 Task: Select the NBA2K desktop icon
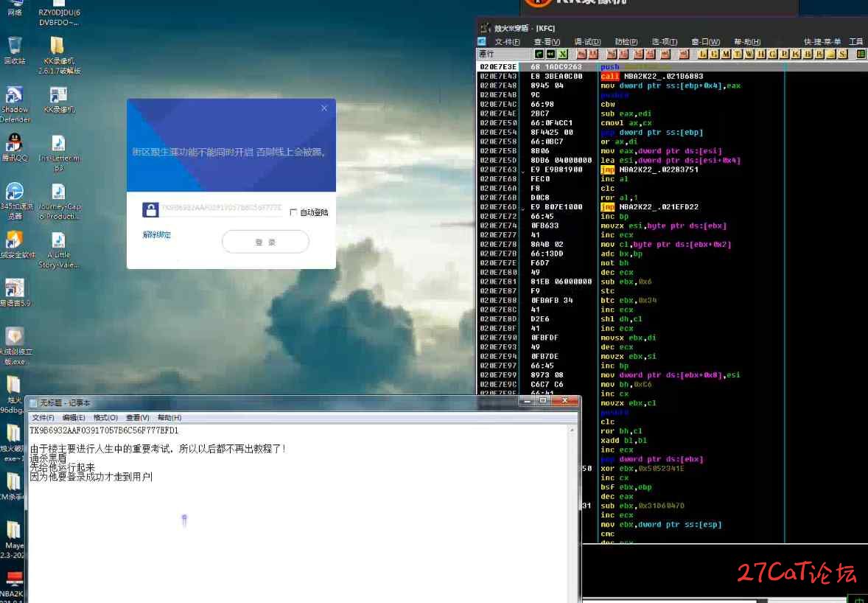click(13, 586)
